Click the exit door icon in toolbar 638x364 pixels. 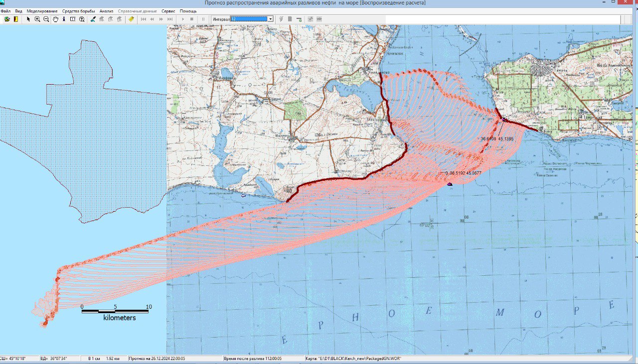click(x=15, y=19)
